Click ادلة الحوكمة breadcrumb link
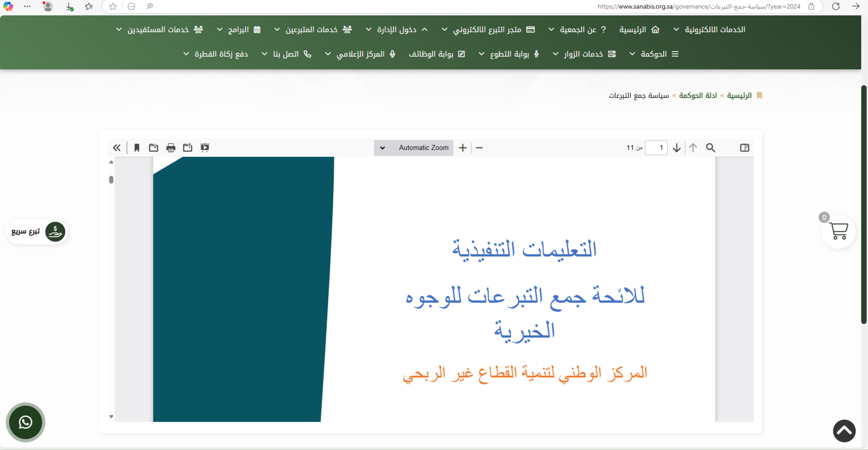Viewport: 868px width, 450px height. pos(698,96)
